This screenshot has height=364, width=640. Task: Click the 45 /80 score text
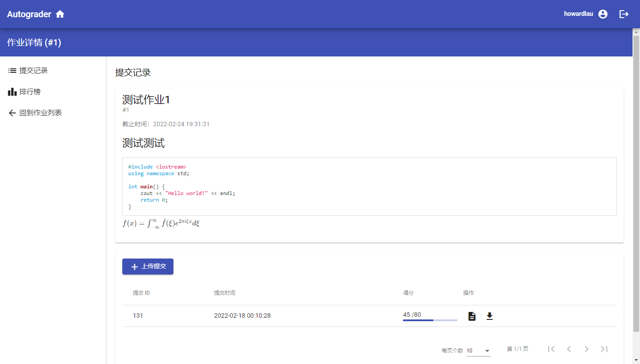coord(412,315)
